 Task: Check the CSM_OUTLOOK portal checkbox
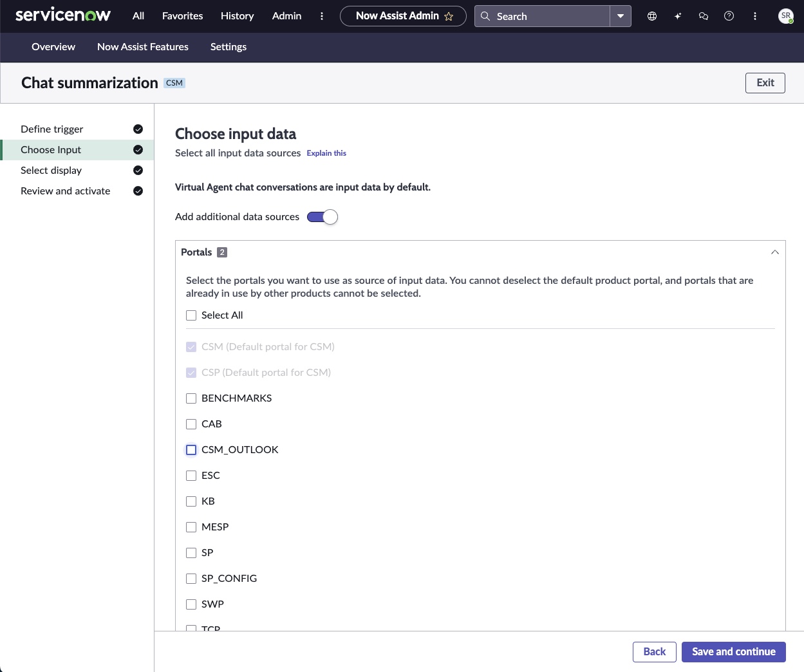tap(191, 450)
